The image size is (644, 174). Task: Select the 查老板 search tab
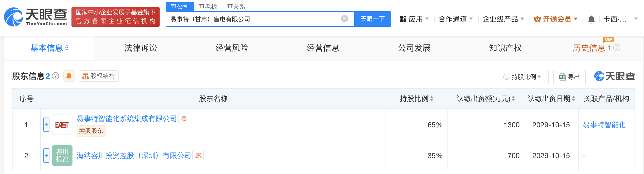pyautogui.click(x=208, y=7)
